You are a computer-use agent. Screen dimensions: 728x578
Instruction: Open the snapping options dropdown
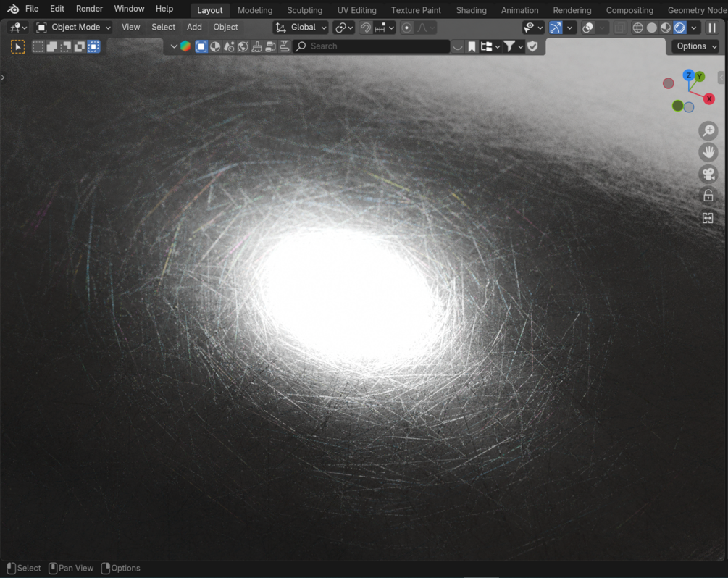(384, 28)
